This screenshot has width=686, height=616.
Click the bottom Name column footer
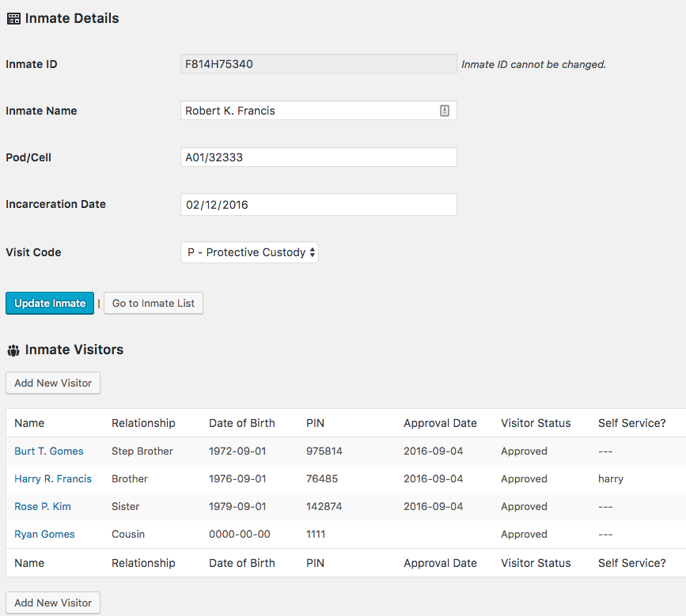click(x=29, y=563)
